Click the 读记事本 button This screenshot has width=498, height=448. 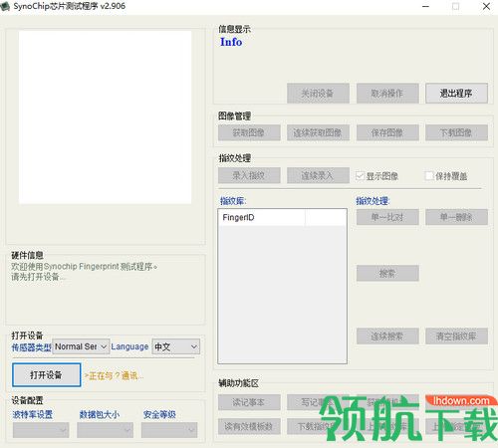(249, 402)
